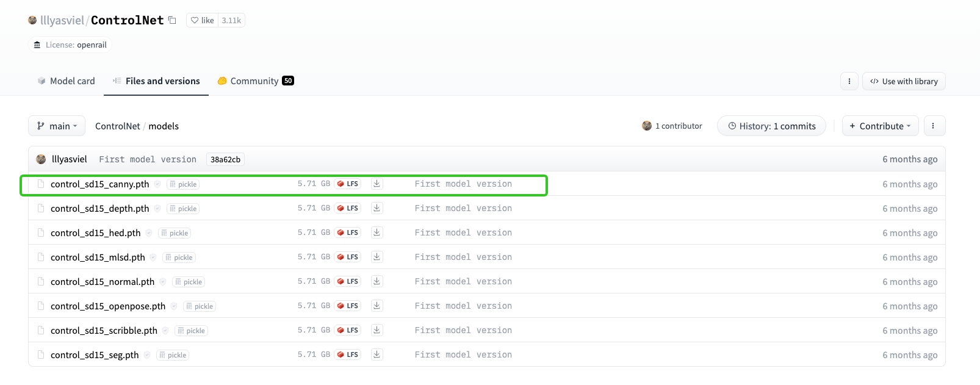Viewport: 980px width, 385px height.
Task: Open commit hash 38a62cb
Action: click(x=225, y=159)
